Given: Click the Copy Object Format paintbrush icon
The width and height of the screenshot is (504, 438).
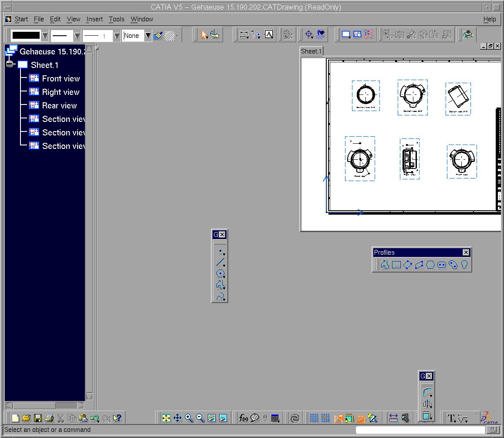Looking at the screenshot, I should click(x=158, y=35).
